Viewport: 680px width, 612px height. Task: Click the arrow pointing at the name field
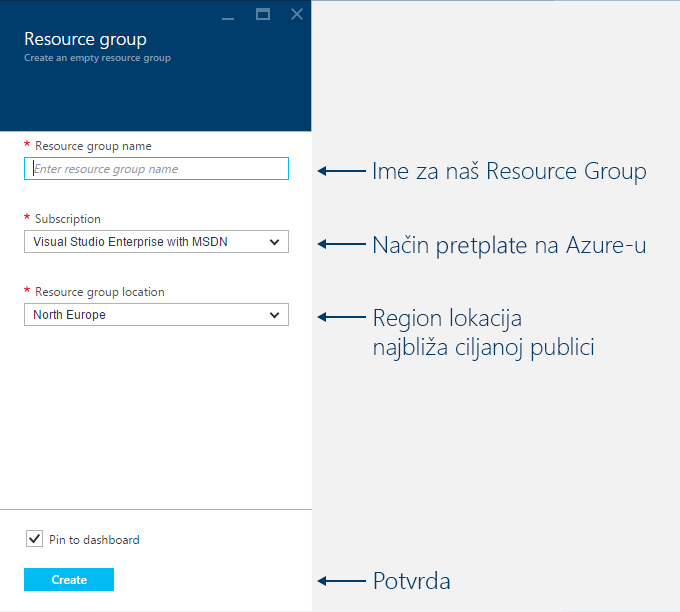(x=342, y=171)
